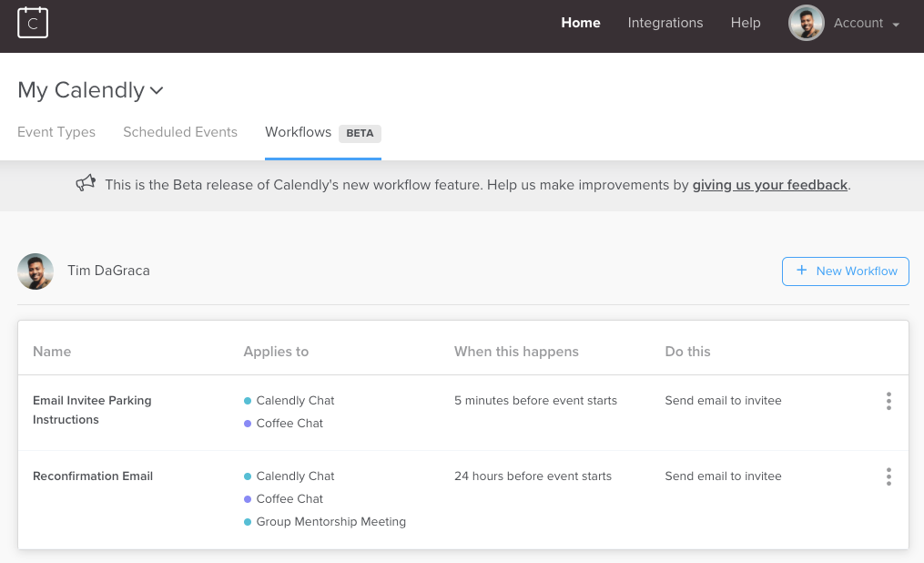Click the megaphone announcement icon
924x563 pixels.
point(86,183)
